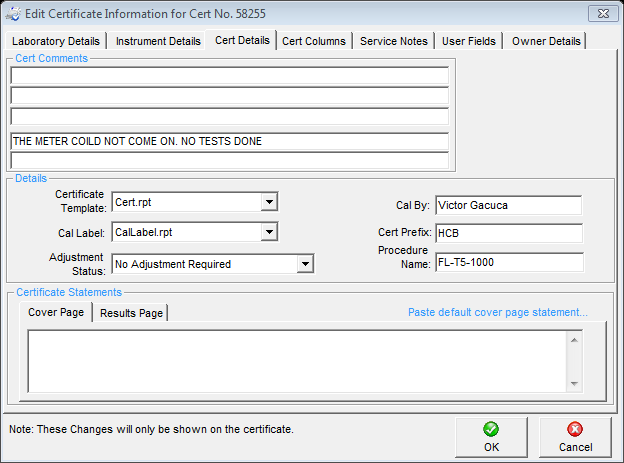Image resolution: width=624 pixels, height=463 pixels.
Task: Click the first Cert Comments line
Action: (230, 75)
